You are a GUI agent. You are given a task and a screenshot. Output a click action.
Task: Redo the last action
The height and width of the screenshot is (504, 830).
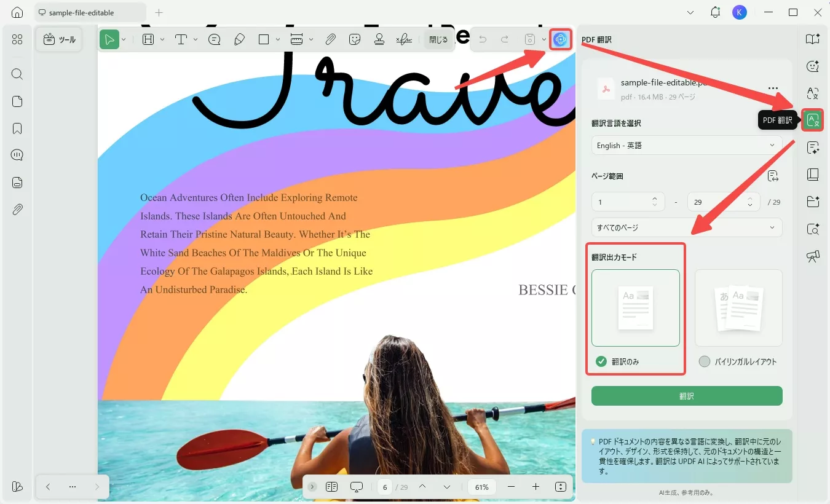[x=505, y=40]
